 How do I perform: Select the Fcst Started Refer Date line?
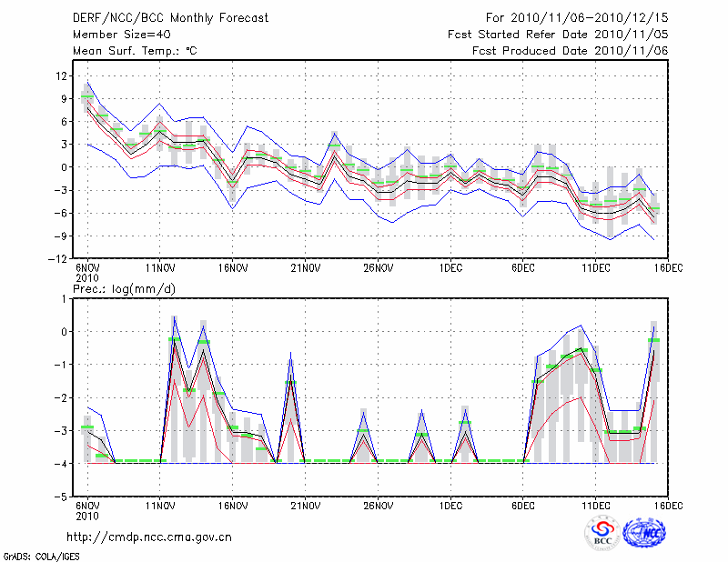[558, 34]
